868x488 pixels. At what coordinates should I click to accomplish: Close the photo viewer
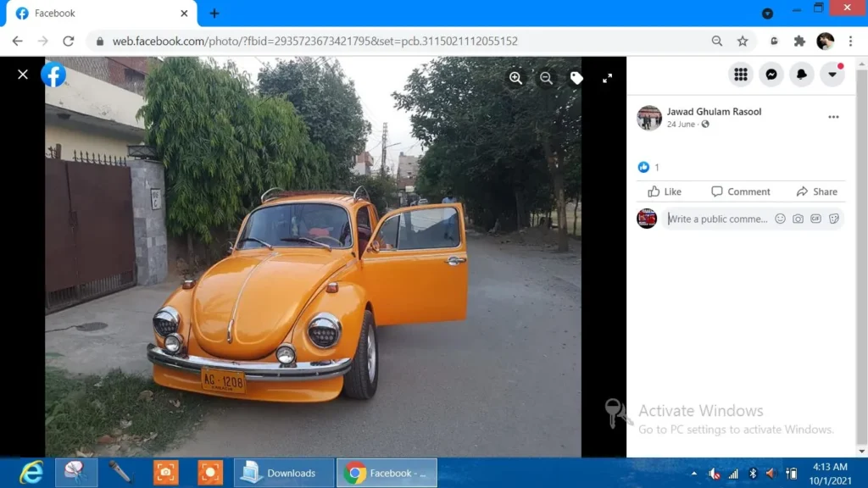(23, 75)
